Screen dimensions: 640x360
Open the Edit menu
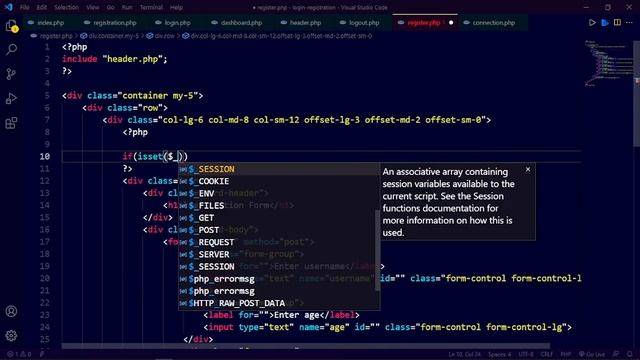coord(42,7)
